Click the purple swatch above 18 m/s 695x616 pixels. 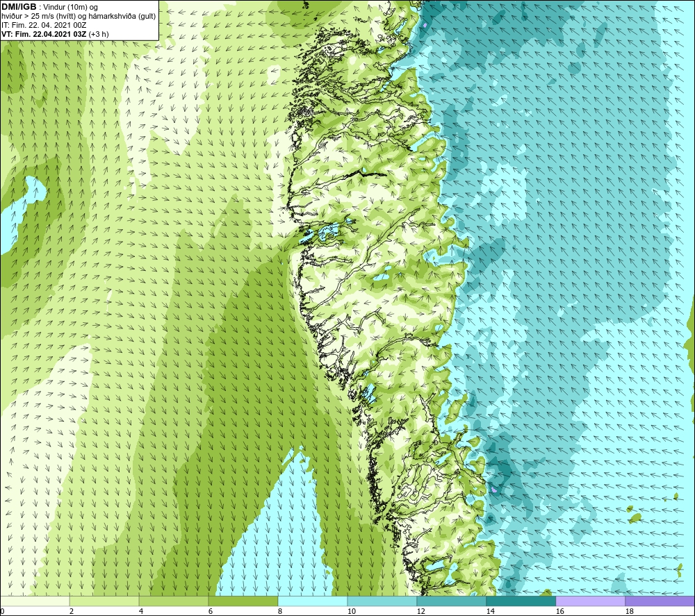click(x=660, y=601)
